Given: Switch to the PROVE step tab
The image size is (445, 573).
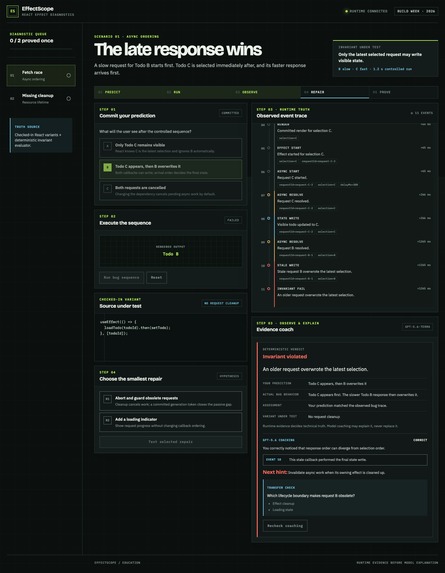Looking at the screenshot, I should pos(404,92).
